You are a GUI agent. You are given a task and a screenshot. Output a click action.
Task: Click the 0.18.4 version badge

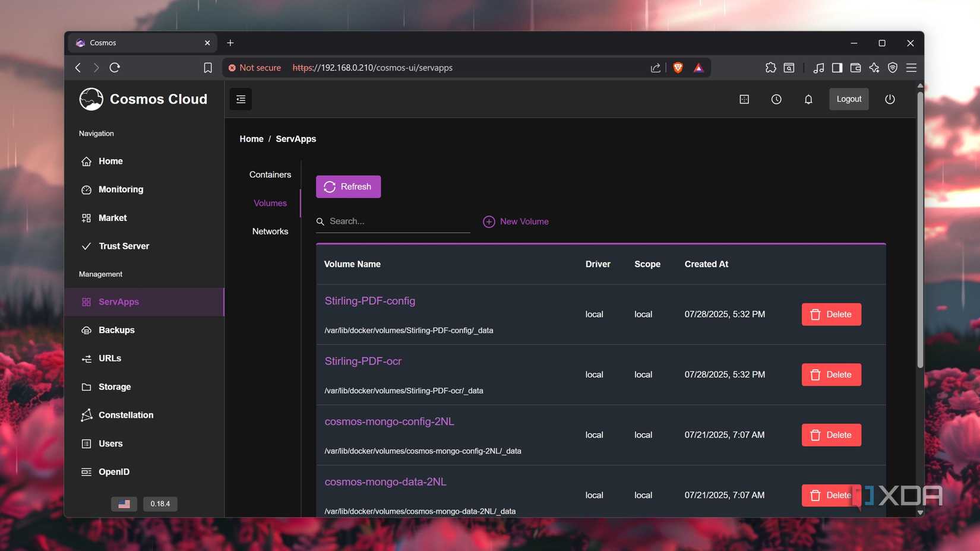(160, 504)
